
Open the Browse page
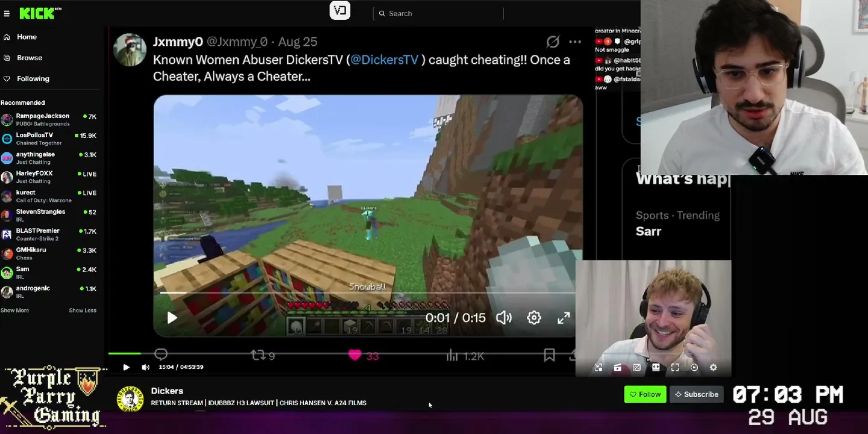[x=23, y=58]
